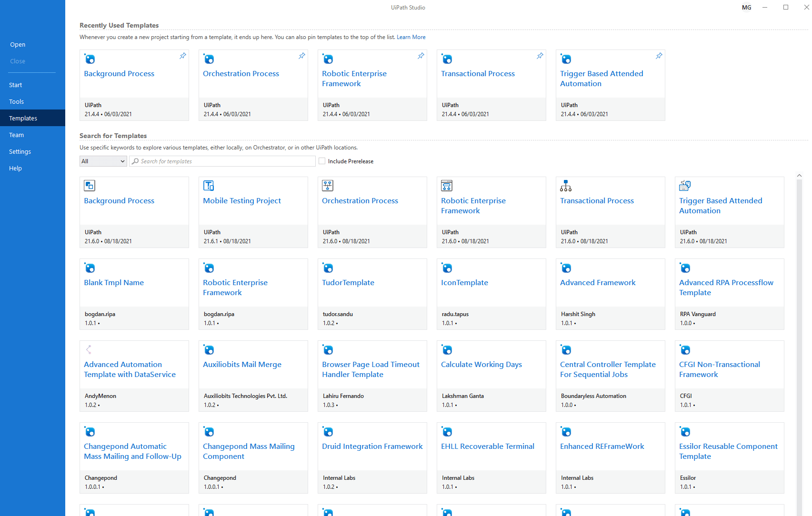The image size is (812, 516).
Task: Pin the recent Orchestration Process template
Action: click(302, 56)
